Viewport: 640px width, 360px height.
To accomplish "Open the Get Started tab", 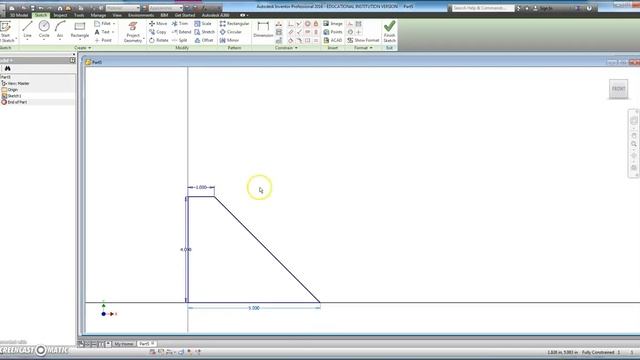I will [x=184, y=15].
